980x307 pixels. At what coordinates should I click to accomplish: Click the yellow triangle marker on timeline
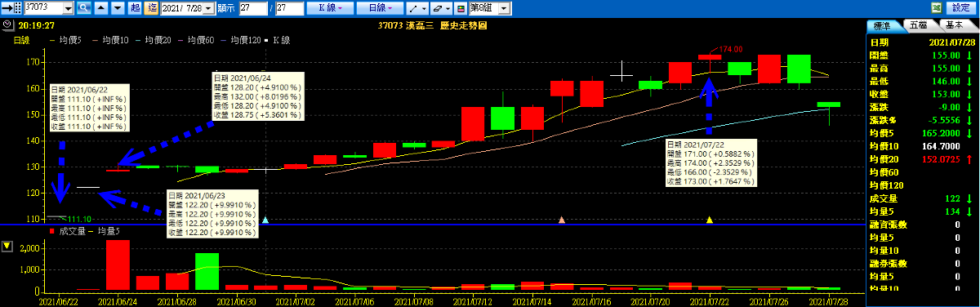pos(709,220)
